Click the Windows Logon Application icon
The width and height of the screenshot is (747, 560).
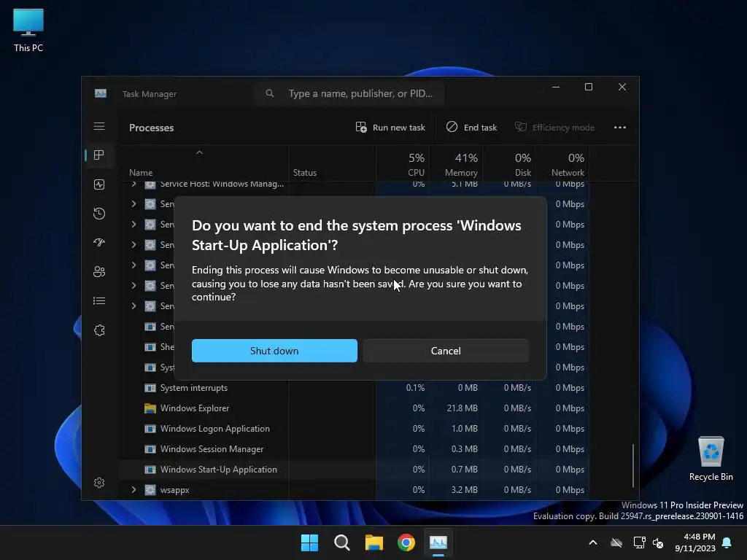[150, 429]
